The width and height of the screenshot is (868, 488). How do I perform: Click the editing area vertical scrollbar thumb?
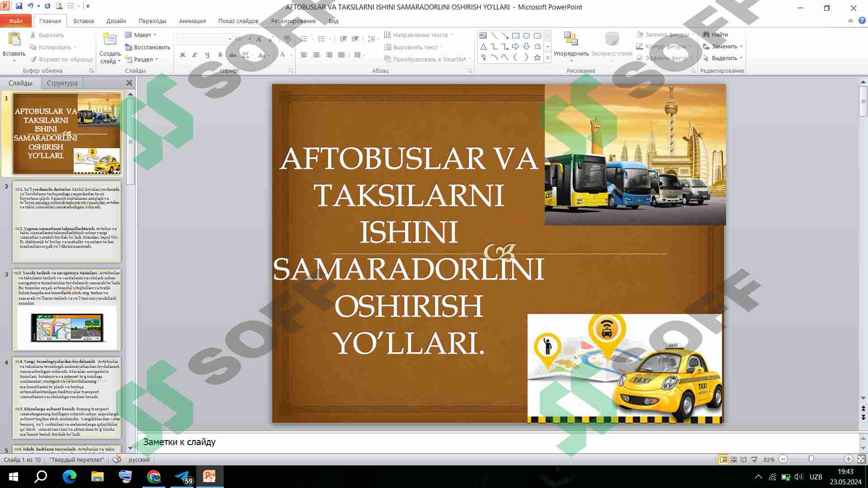(863, 102)
